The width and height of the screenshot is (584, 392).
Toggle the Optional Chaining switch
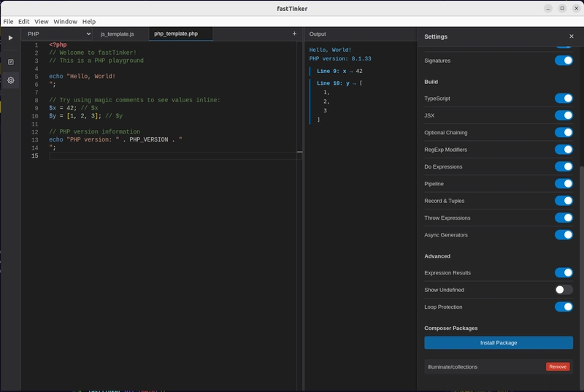(x=563, y=133)
